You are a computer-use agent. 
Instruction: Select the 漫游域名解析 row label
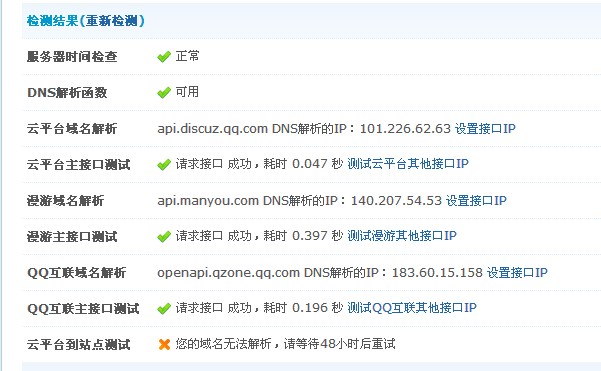pyautogui.click(x=65, y=201)
